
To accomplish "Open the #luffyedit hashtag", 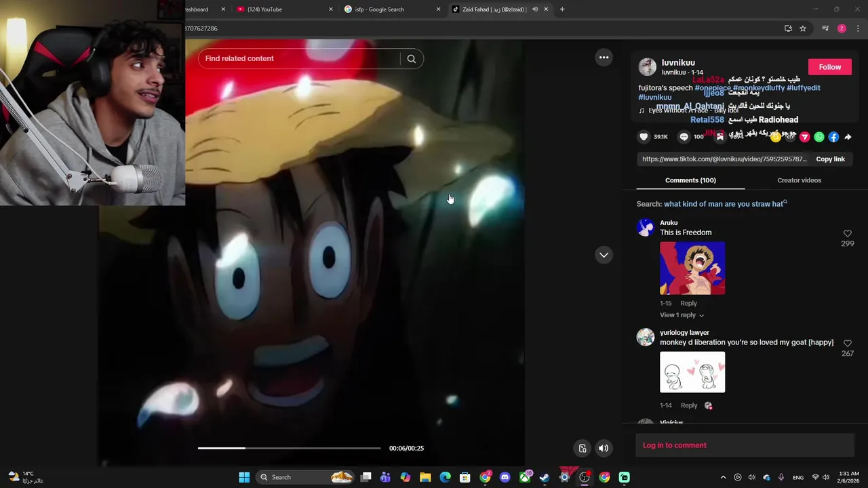I will click(804, 88).
